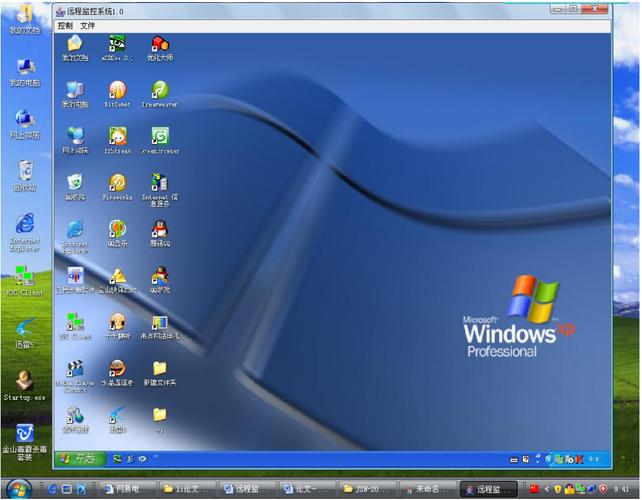
Task: Switch to 未命名 taskbar button
Action: click(x=427, y=489)
